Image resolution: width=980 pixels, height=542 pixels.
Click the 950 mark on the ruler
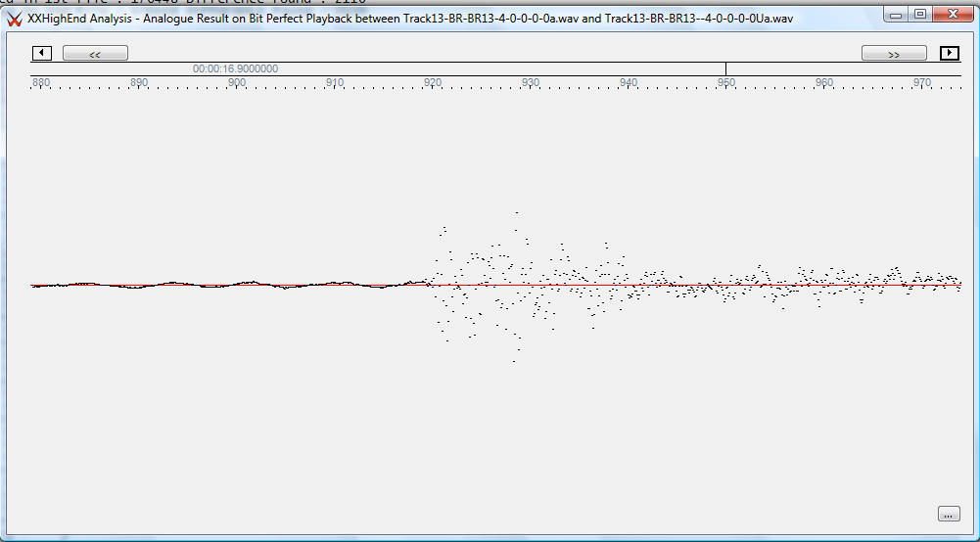click(x=726, y=82)
